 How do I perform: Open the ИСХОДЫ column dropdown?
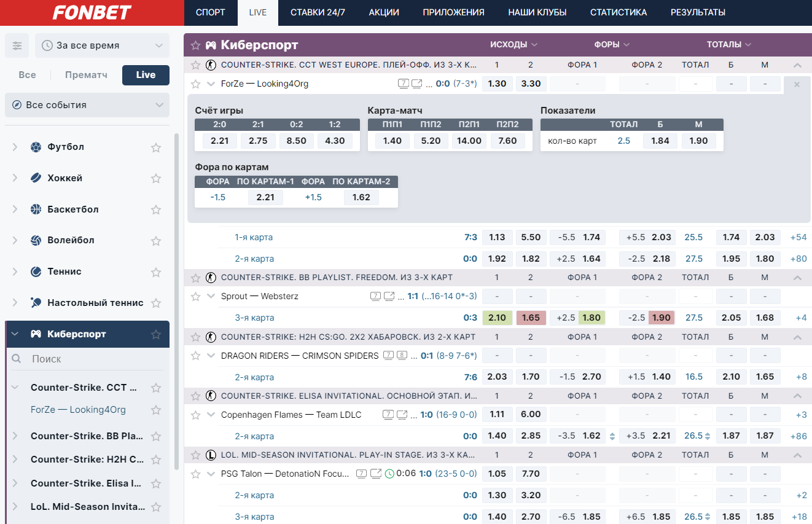[513, 45]
